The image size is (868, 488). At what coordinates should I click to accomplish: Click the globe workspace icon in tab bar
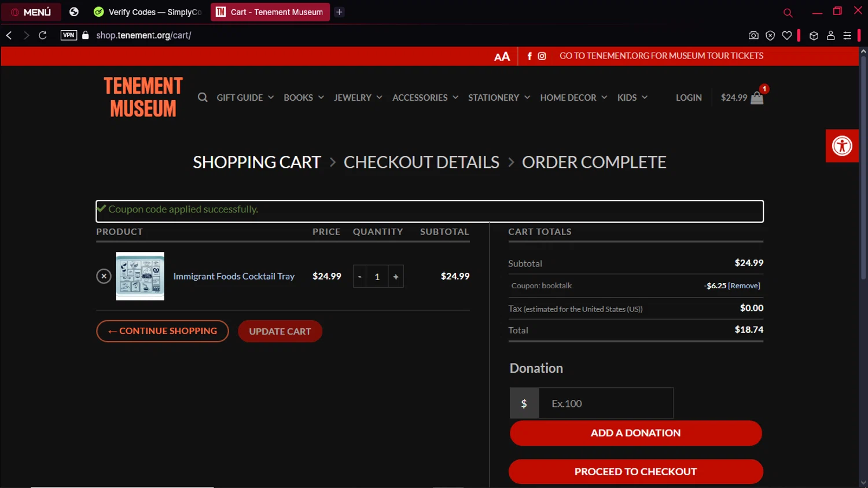tap(74, 12)
